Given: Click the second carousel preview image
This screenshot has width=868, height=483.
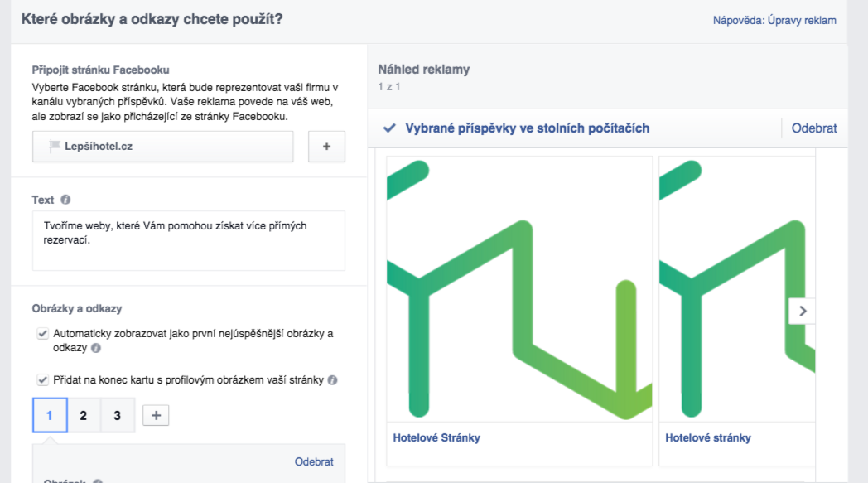Looking at the screenshot, I should 737,288.
